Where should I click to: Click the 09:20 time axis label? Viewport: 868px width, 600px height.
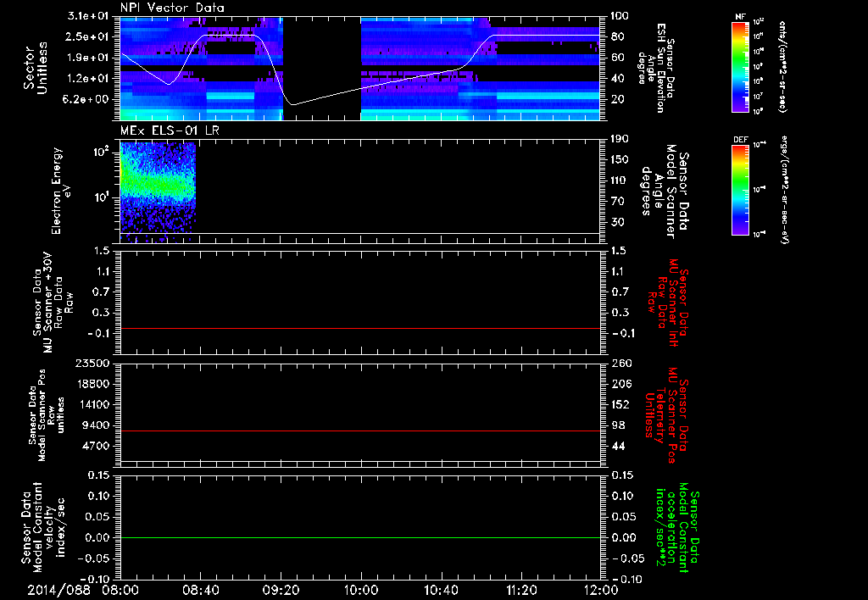click(x=281, y=590)
